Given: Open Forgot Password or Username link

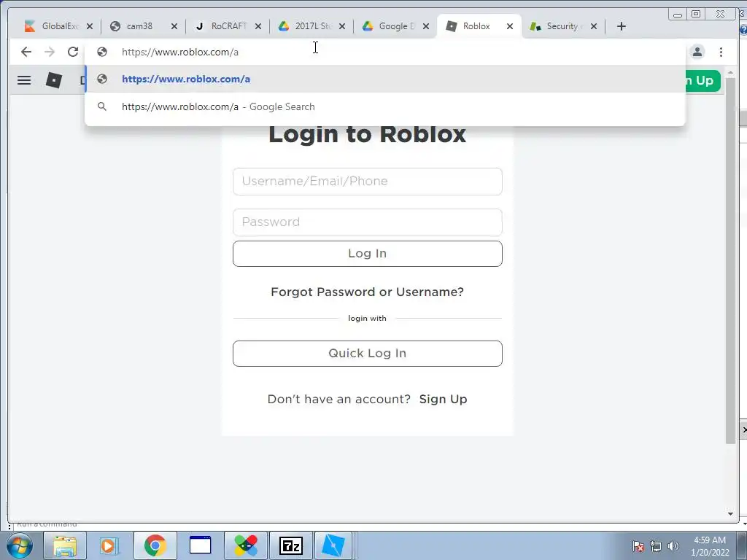Looking at the screenshot, I should 368,292.
